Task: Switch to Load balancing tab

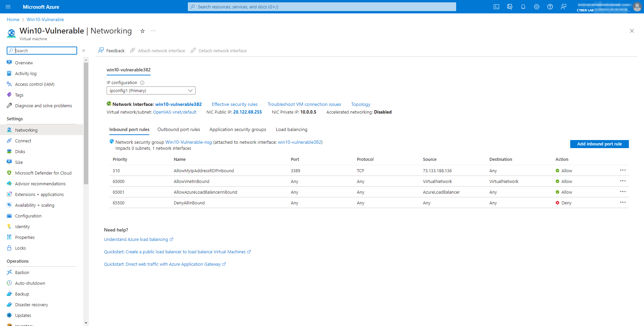Action: point(291,129)
